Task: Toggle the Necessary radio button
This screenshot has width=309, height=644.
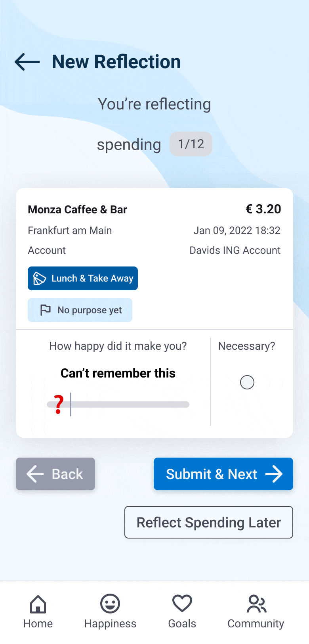Action: point(247,382)
